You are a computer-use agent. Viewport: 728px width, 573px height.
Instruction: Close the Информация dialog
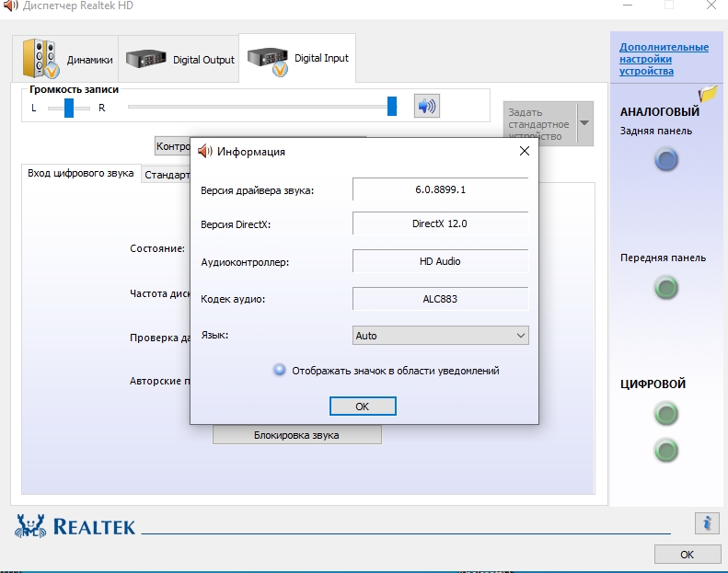tap(525, 151)
